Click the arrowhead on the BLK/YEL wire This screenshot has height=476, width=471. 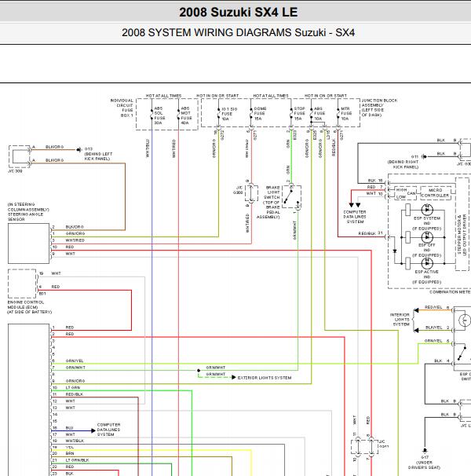point(416,330)
